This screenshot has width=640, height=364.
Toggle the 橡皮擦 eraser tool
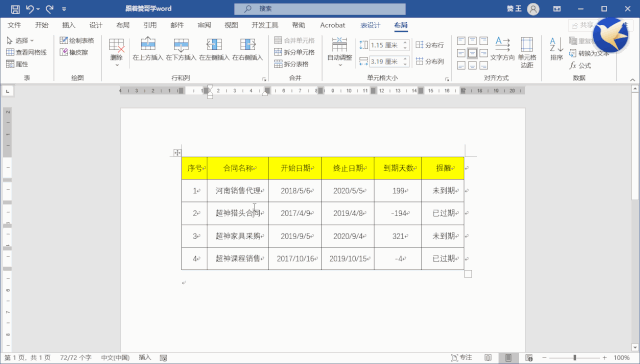74,52
